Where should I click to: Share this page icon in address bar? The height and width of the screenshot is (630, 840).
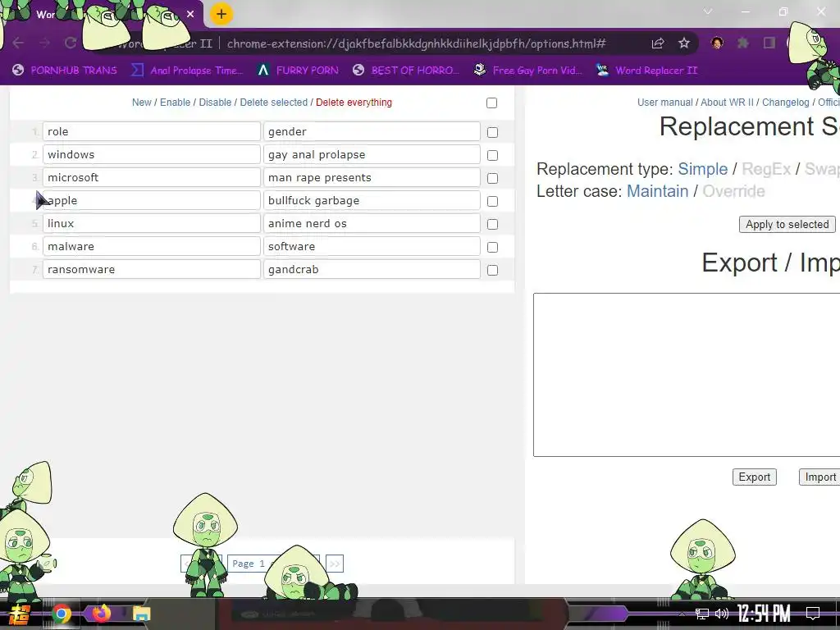pos(658,43)
